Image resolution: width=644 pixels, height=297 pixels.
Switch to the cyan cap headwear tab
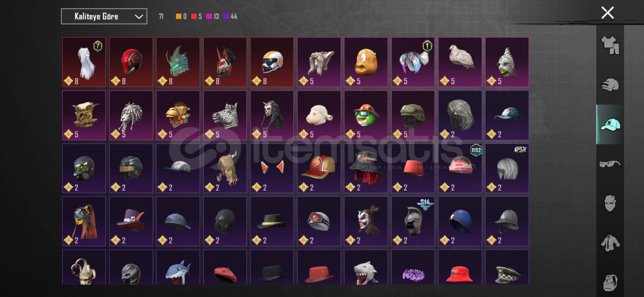610,125
